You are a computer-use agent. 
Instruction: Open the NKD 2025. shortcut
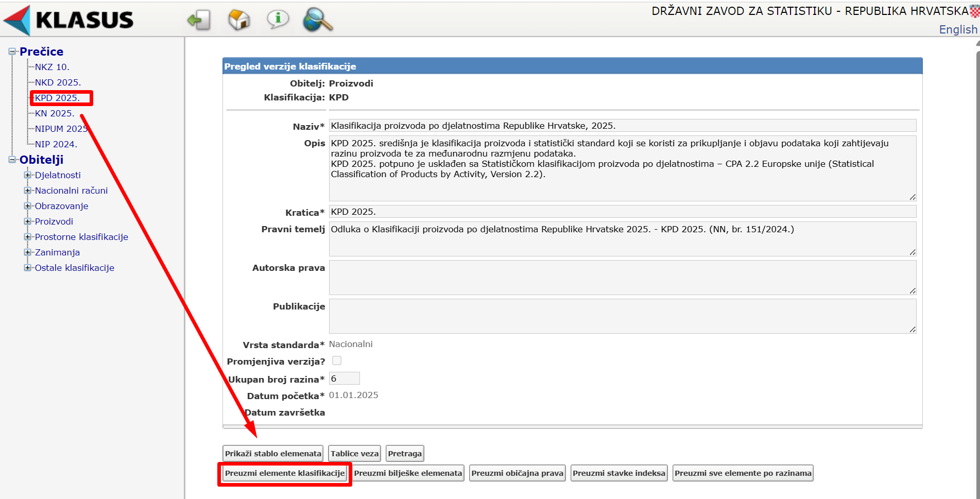pyautogui.click(x=58, y=82)
